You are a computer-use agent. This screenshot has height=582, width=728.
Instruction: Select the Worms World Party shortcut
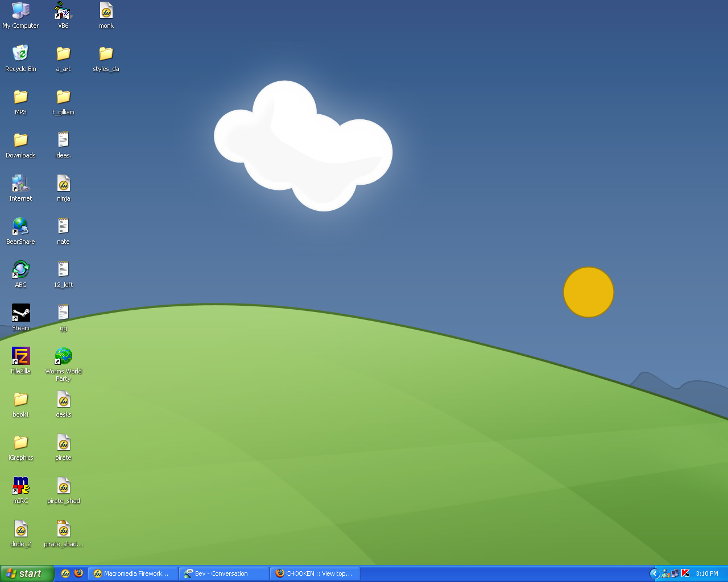click(63, 356)
